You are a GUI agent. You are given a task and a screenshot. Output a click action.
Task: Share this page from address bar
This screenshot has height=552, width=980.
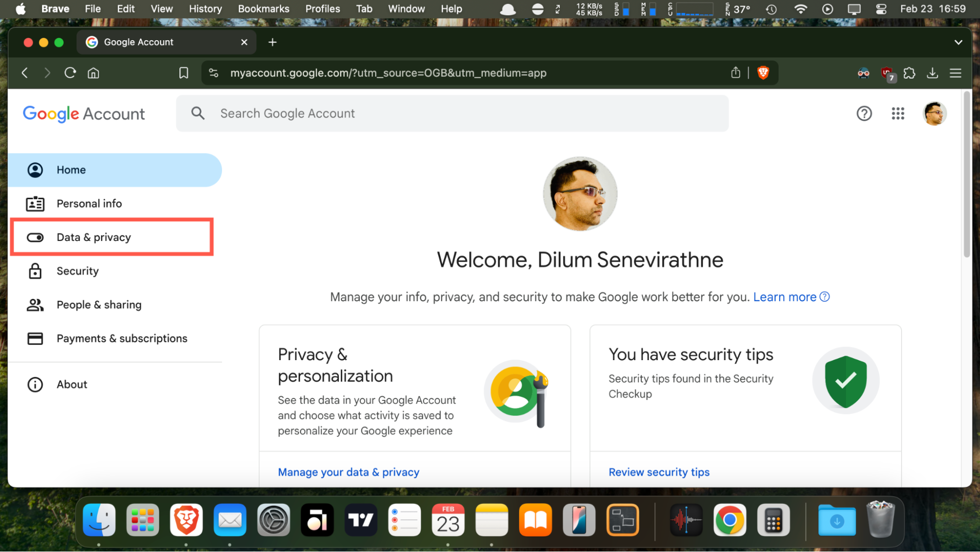coord(735,73)
